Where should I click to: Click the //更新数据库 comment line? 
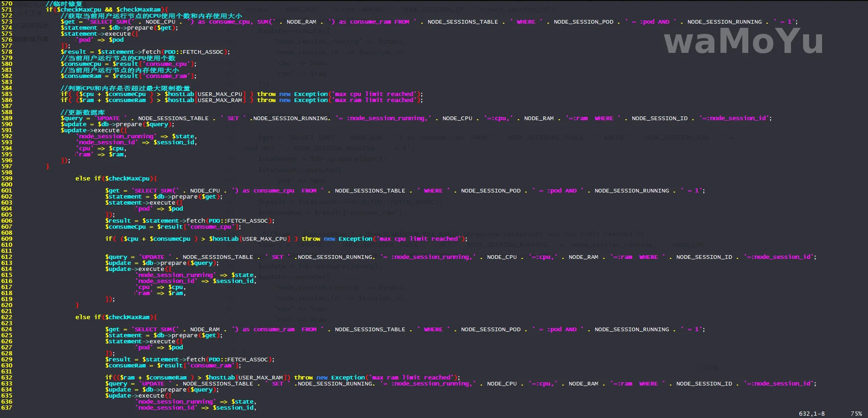coord(83,112)
